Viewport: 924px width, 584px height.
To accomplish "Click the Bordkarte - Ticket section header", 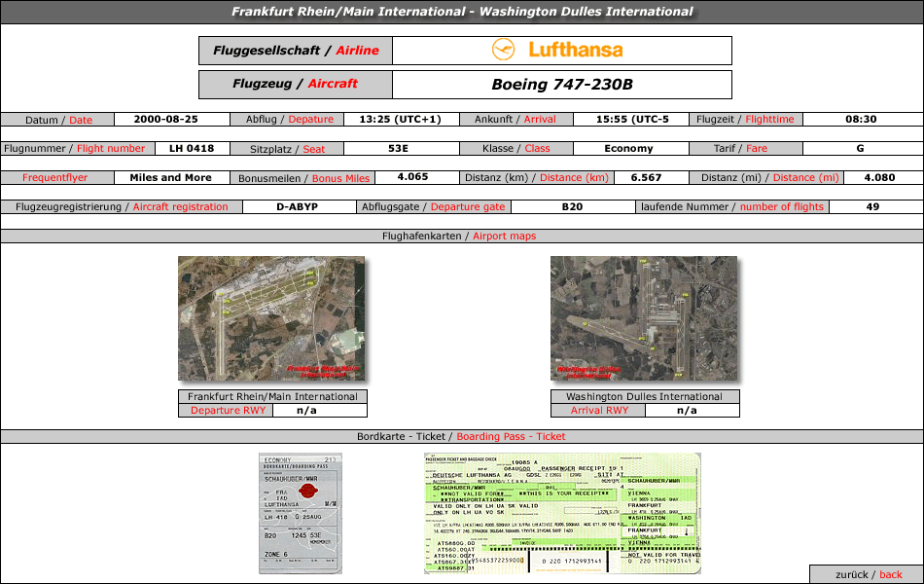I will tap(462, 436).
